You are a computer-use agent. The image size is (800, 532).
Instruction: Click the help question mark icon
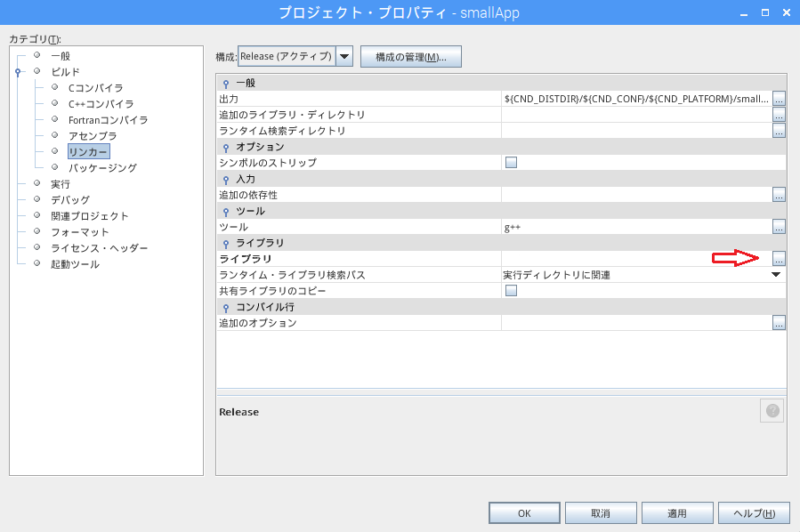coord(772,411)
